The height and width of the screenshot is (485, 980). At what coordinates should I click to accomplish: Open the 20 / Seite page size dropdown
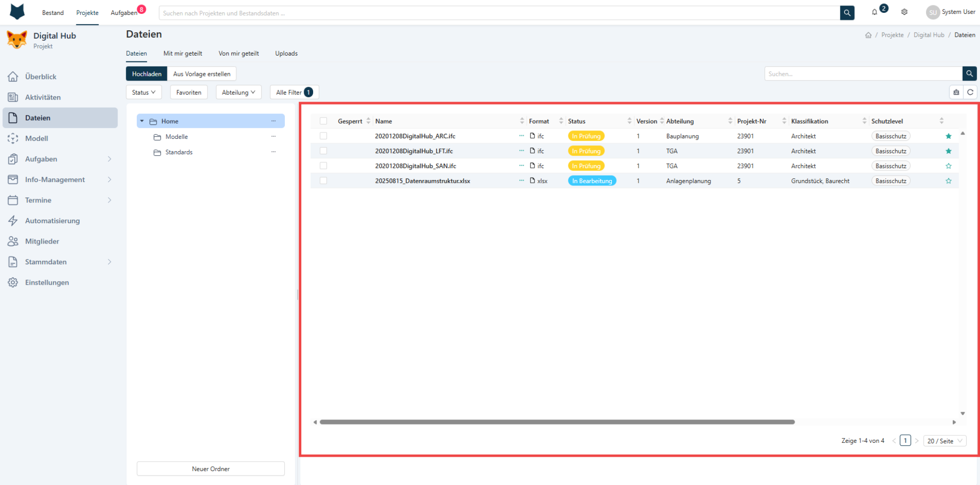(944, 441)
